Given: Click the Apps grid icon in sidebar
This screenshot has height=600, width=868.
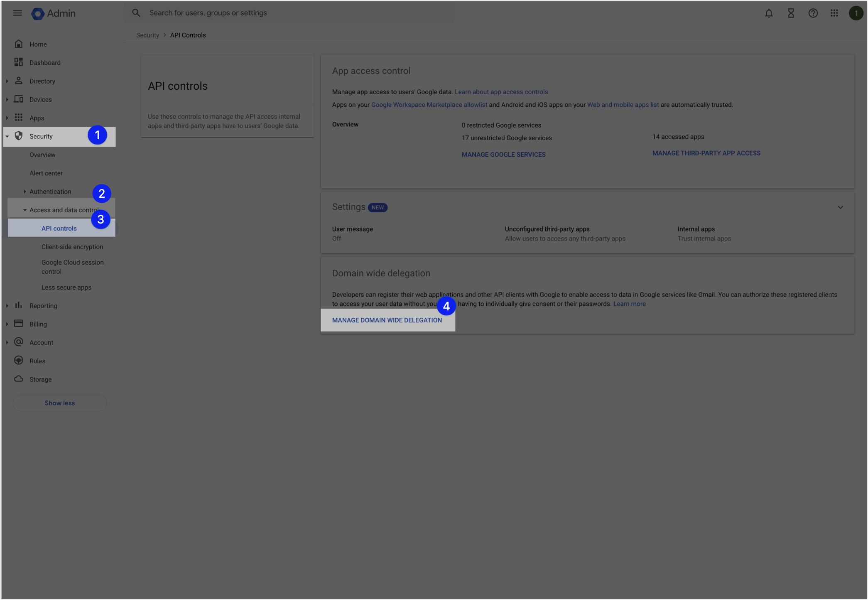Looking at the screenshot, I should click(19, 117).
